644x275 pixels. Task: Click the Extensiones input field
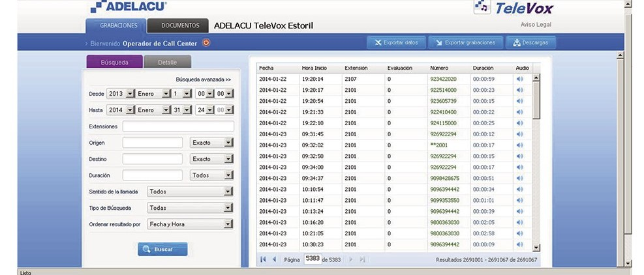click(177, 126)
